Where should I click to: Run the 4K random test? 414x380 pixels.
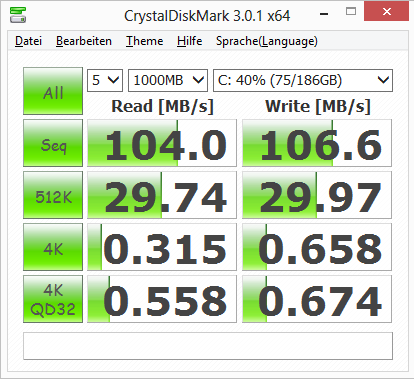53,247
